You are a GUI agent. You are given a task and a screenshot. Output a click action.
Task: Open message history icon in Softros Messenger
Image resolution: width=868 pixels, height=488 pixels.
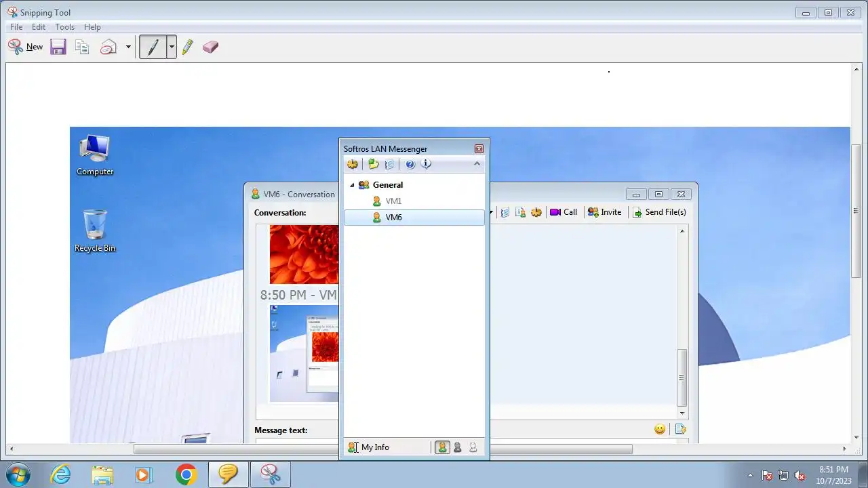389,164
